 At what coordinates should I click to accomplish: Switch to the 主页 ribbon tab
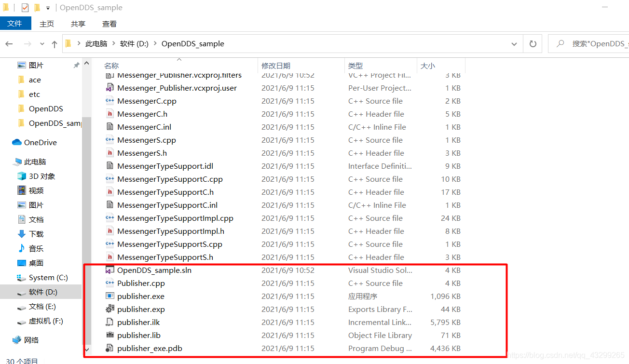click(47, 24)
